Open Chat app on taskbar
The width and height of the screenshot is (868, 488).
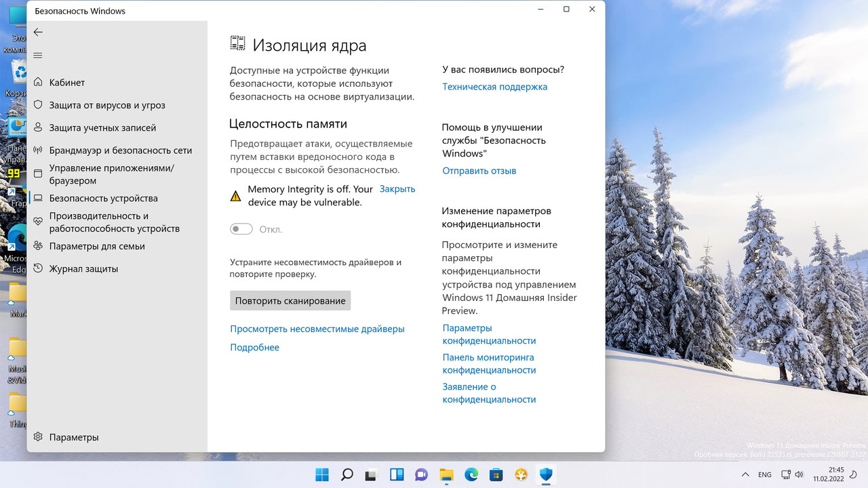pyautogui.click(x=421, y=474)
